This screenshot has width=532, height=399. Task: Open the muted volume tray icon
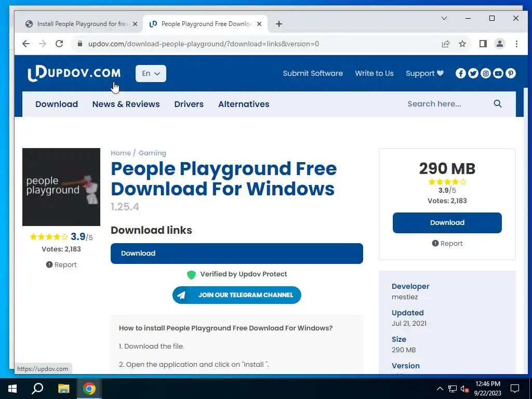(x=465, y=389)
